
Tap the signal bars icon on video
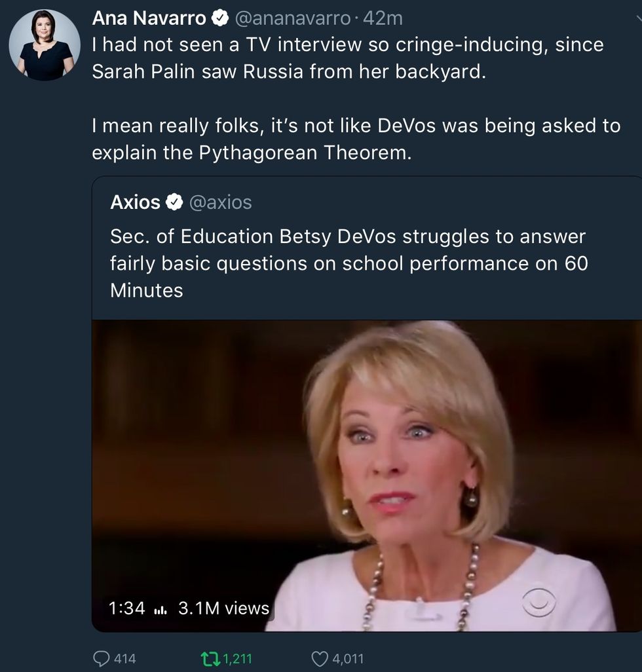(161, 609)
